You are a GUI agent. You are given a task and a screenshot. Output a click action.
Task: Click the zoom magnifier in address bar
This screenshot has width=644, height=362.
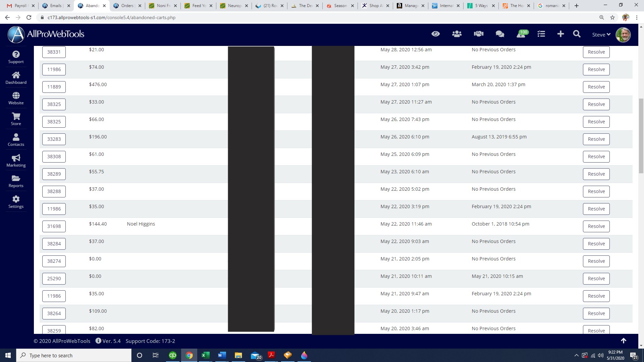point(602,17)
